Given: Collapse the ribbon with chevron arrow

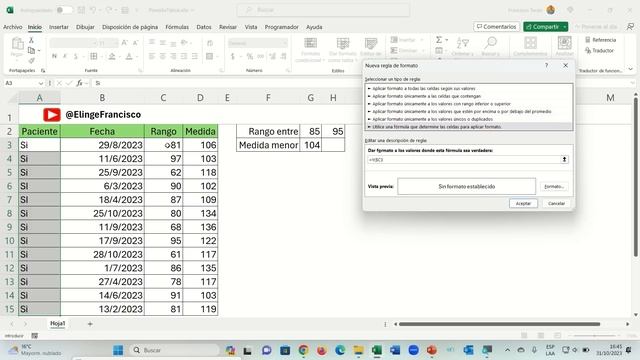Looking at the screenshot, I should pos(631,69).
